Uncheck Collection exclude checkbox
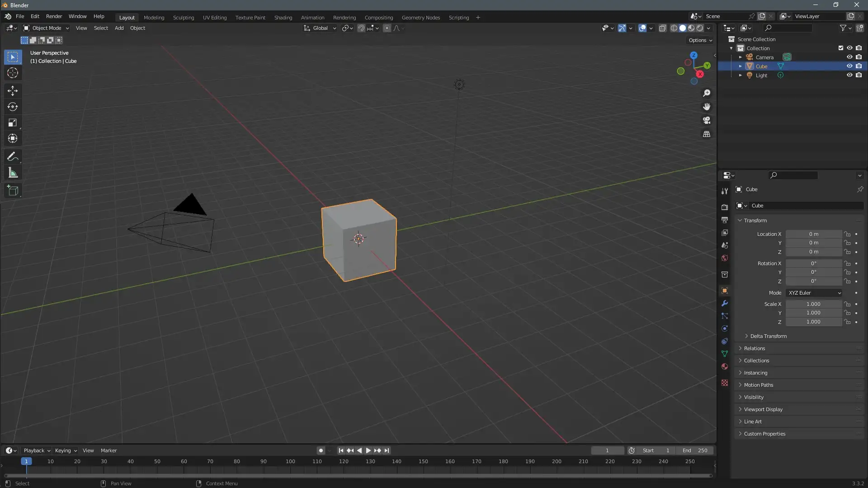 pos(841,48)
